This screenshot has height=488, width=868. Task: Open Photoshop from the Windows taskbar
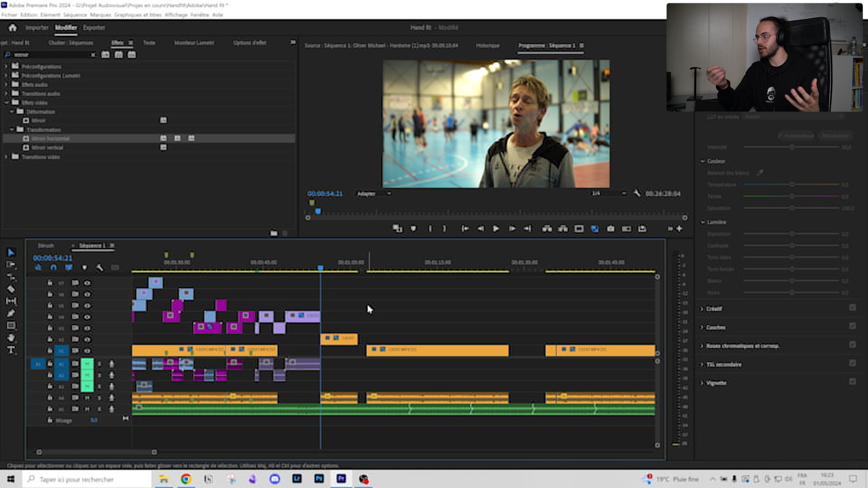(x=319, y=479)
